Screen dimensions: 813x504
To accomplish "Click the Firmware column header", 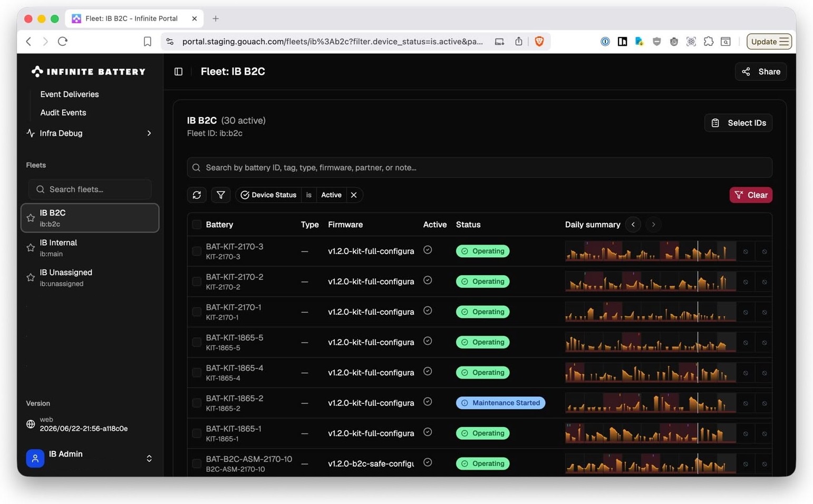I will coord(345,225).
